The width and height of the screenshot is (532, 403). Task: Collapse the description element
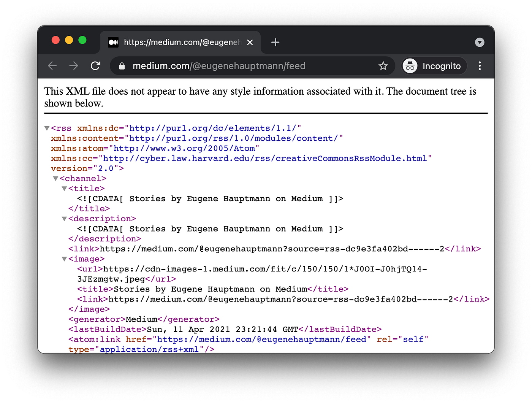point(64,219)
